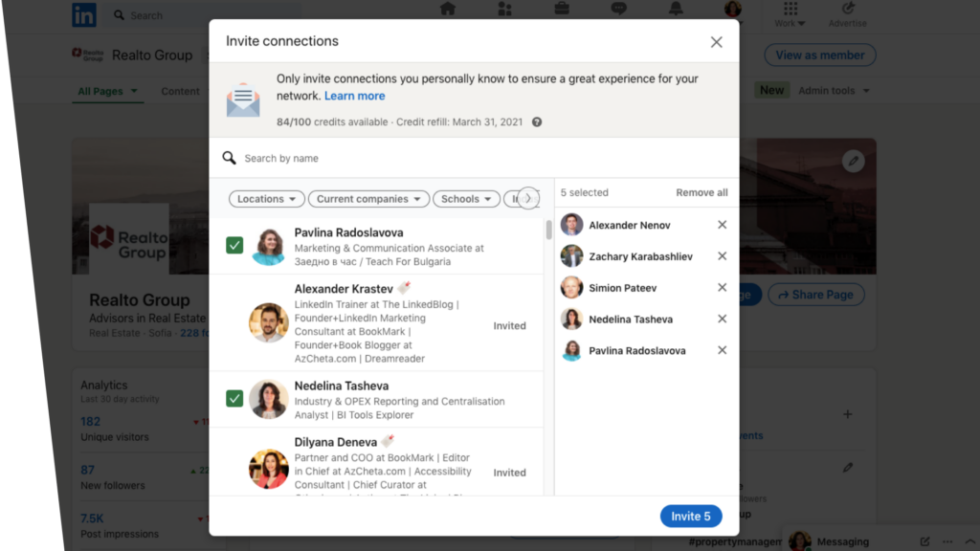Close the Invite connections dialog
This screenshot has height=551, width=980.
pyautogui.click(x=716, y=42)
